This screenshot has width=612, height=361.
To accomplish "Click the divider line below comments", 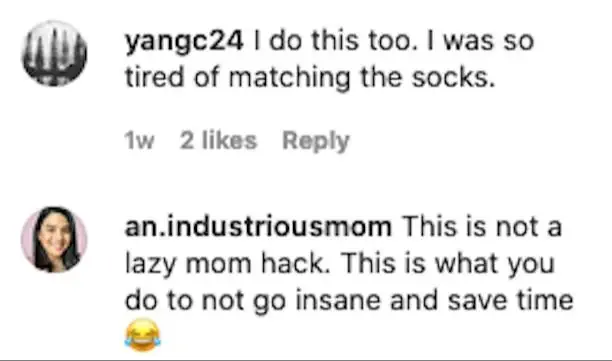I will click(306, 360).
